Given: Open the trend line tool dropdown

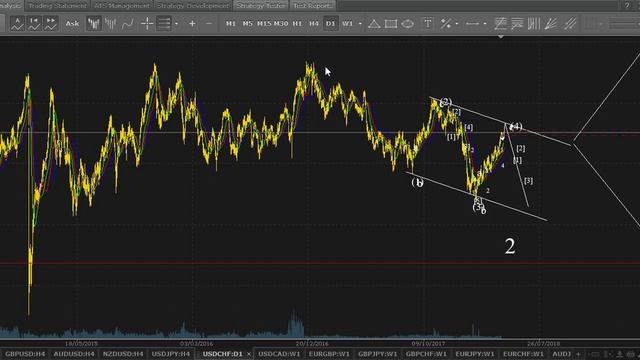Looking at the screenshot, I should pos(456,24).
